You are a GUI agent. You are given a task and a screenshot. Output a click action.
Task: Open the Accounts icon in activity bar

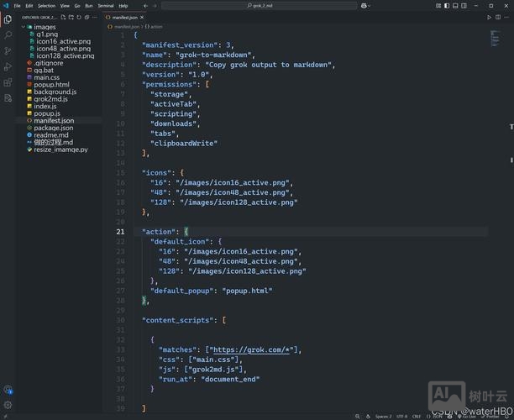click(x=8, y=390)
